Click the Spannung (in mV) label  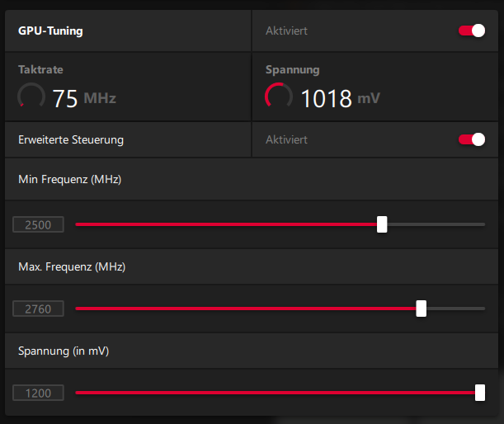64,351
